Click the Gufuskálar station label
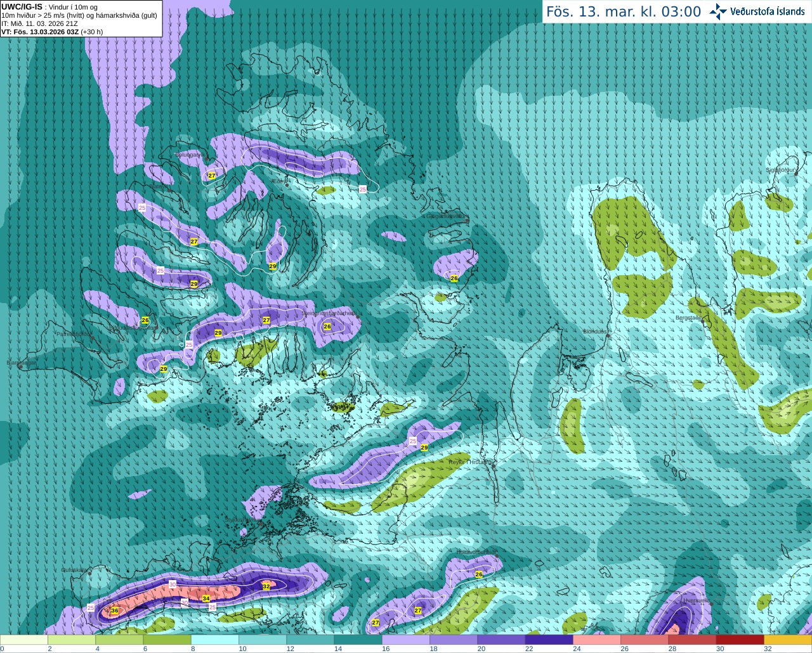The width and height of the screenshot is (812, 653). click(74, 570)
